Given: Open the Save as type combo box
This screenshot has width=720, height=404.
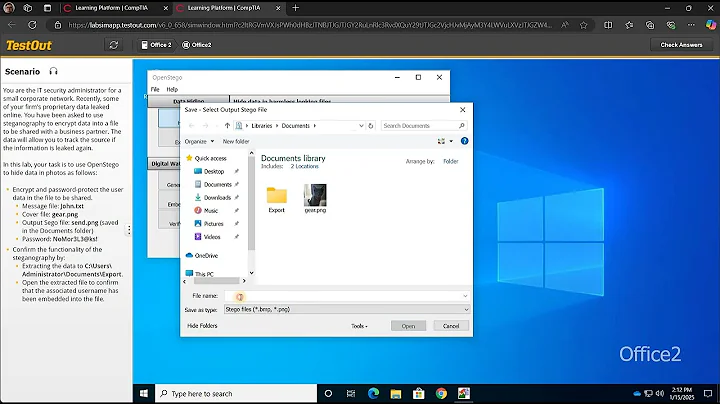Looking at the screenshot, I should click(x=347, y=309).
